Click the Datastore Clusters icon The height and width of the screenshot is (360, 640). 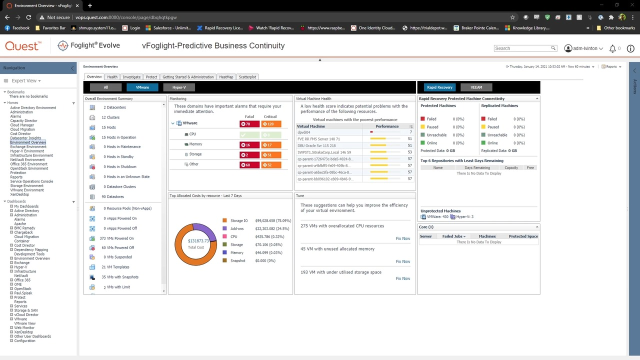click(92, 187)
